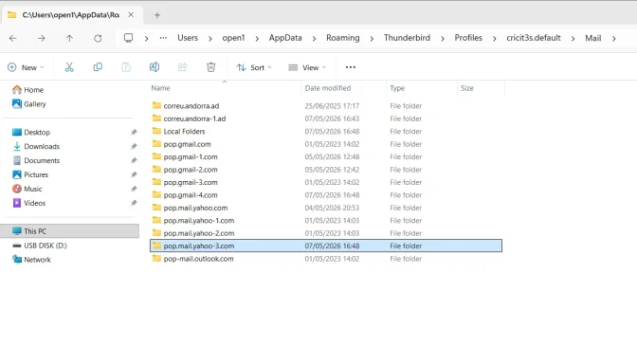This screenshot has width=637, height=364.
Task: Select the Local Folders folder
Action: 326,131
